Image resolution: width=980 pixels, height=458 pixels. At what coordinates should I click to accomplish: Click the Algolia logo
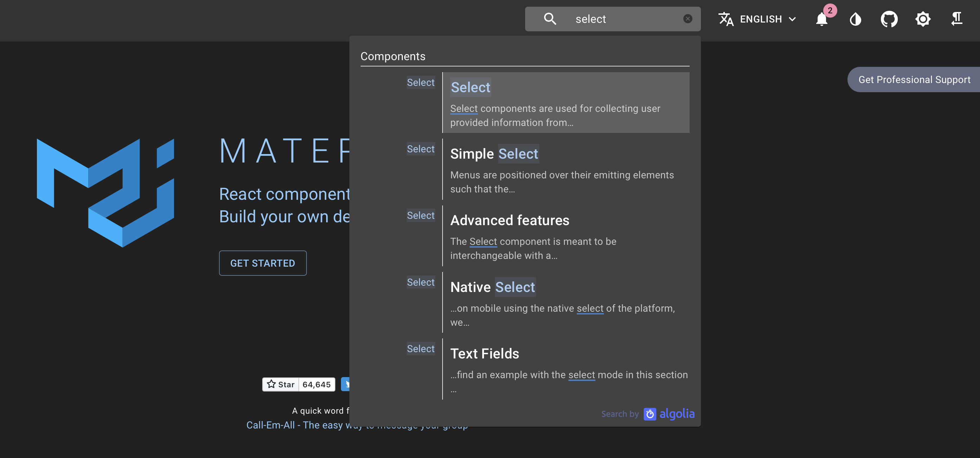pyautogui.click(x=670, y=414)
